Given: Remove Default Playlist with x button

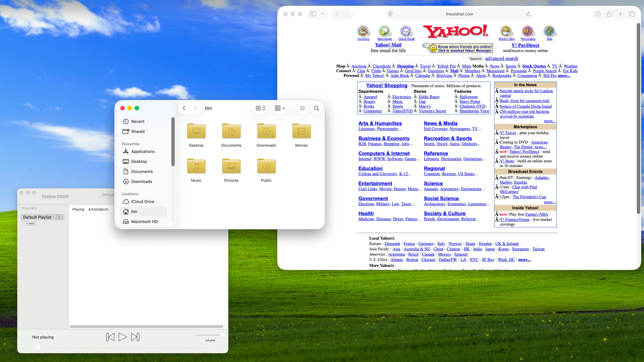Looking at the screenshot, I should point(59,217).
